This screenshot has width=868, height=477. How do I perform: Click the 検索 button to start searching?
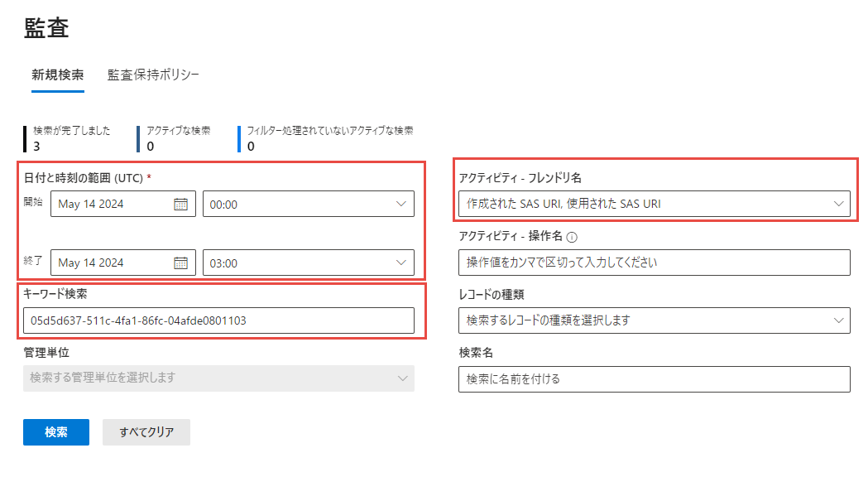click(x=55, y=431)
